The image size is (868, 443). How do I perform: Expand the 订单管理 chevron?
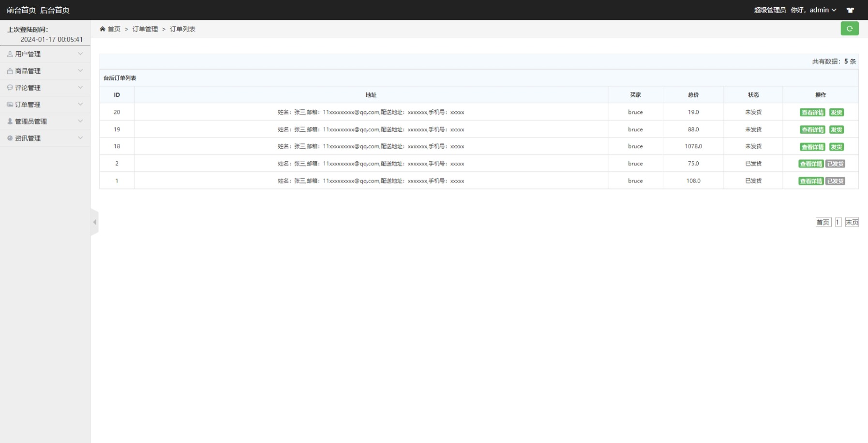(x=80, y=104)
